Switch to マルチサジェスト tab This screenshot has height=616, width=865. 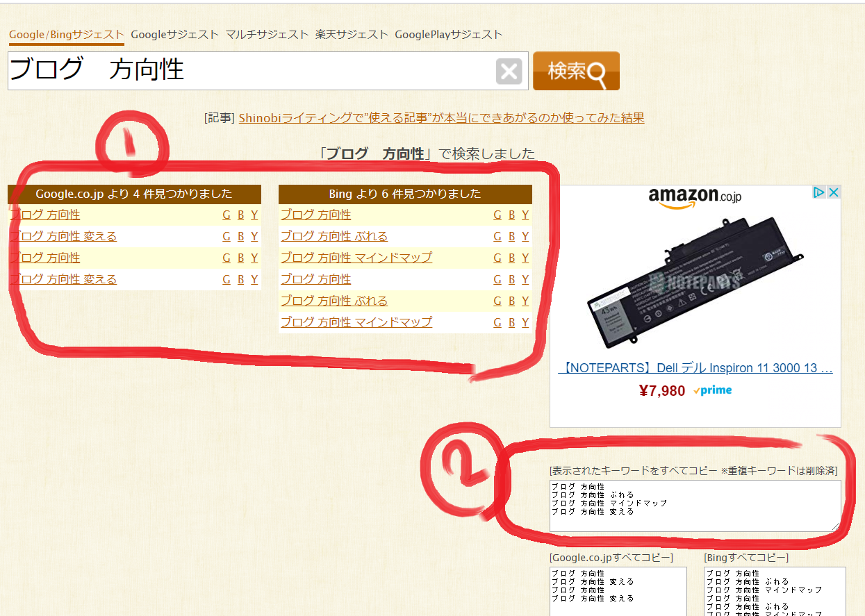click(267, 34)
